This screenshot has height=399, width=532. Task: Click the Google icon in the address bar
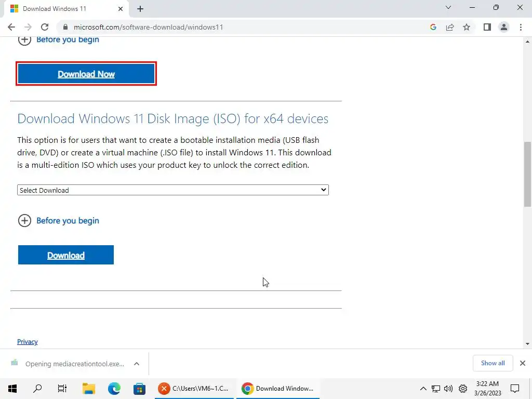(x=433, y=27)
